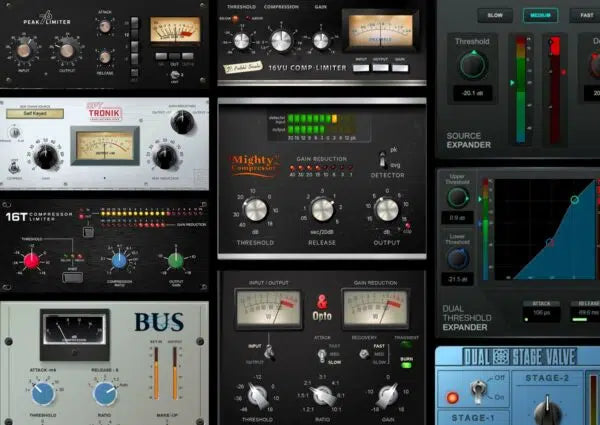600x425 pixels.
Task: Toggle the green Burn button on Opto
Action: pos(408,366)
